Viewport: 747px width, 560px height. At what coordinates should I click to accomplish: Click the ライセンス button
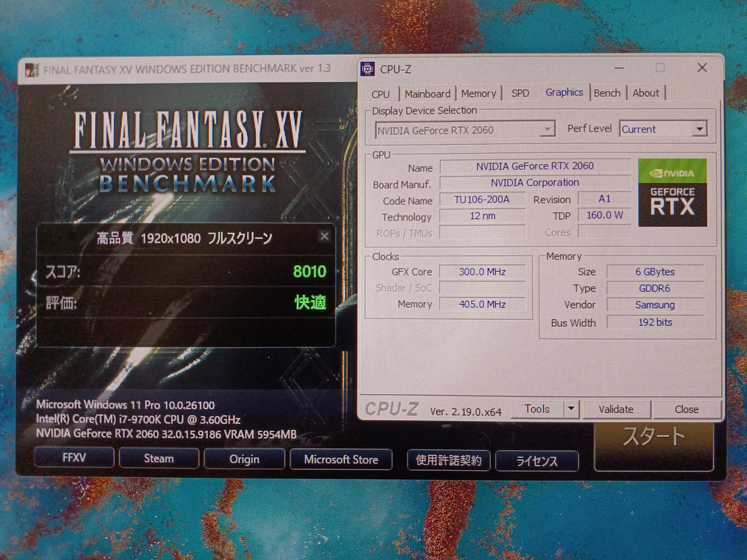point(537,461)
